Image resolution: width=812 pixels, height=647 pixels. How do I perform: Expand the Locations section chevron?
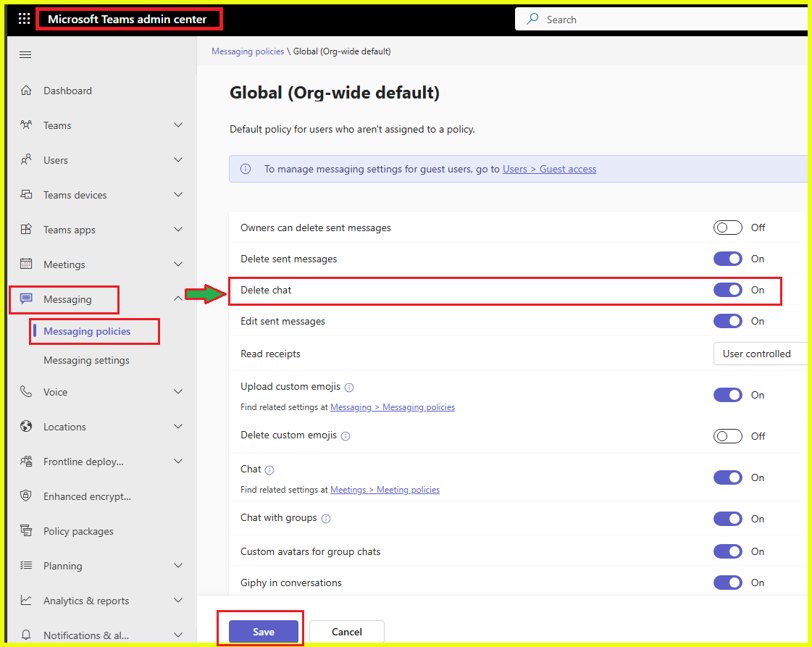(x=178, y=426)
